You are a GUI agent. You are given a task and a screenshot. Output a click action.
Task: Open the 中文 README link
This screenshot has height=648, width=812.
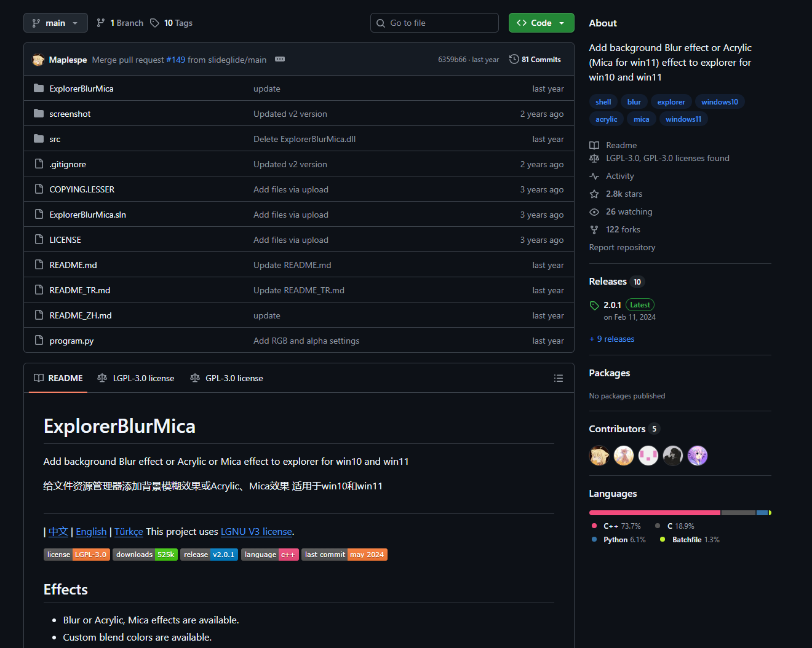(58, 531)
